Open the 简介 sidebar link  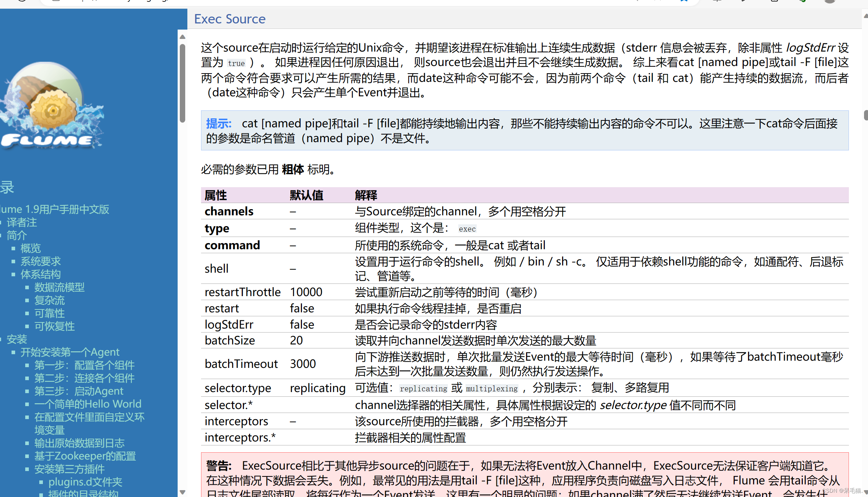17,235
